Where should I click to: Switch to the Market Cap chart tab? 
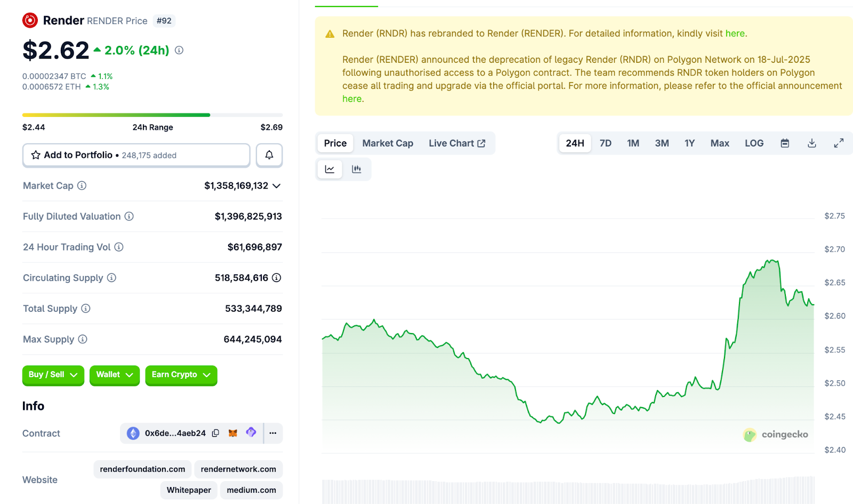click(388, 143)
